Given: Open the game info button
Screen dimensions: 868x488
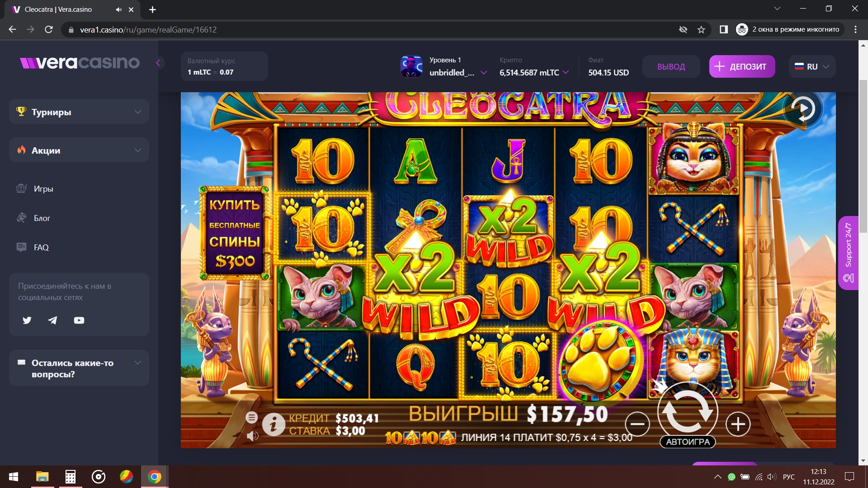Looking at the screenshot, I should [x=274, y=425].
